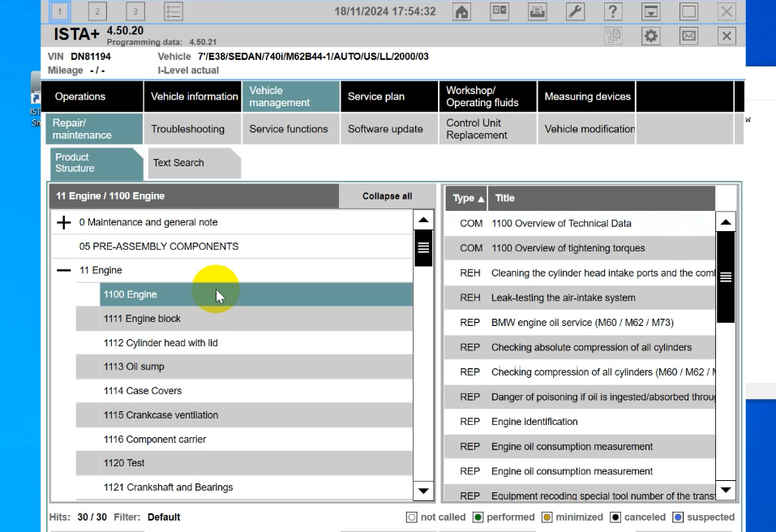The width and height of the screenshot is (776, 532).
Task: Open the operations list icon in the top bar
Action: pos(174,11)
